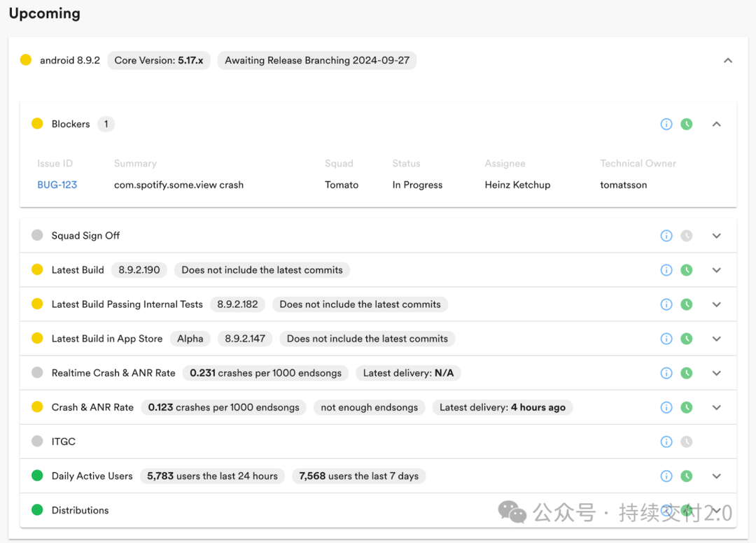Click the Blockers count badge
756x543 pixels.
[x=106, y=125]
